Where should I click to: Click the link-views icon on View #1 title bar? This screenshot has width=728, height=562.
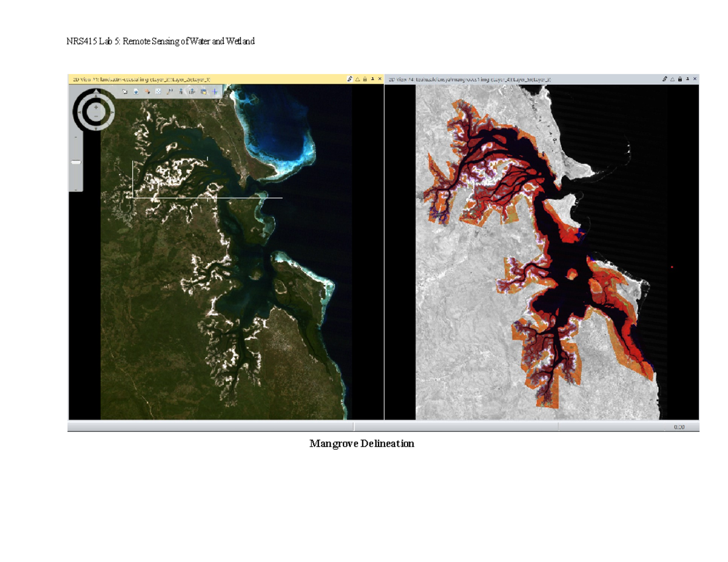(349, 78)
